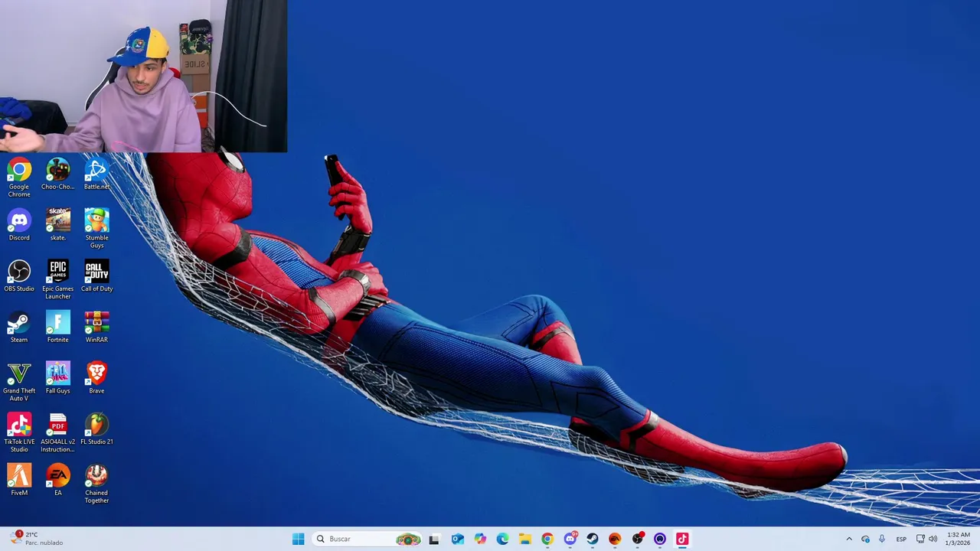Click the Buscar taskbar search box

(x=368, y=539)
